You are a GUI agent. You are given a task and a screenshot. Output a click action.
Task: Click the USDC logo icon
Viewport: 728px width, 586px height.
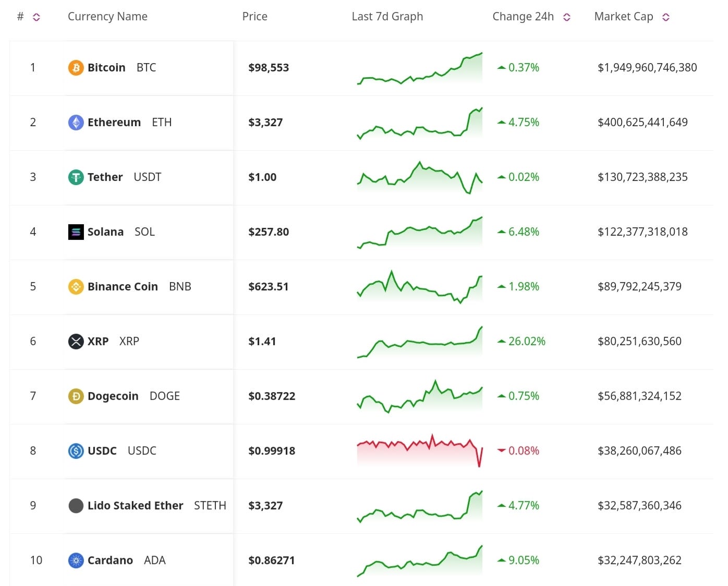(x=76, y=451)
